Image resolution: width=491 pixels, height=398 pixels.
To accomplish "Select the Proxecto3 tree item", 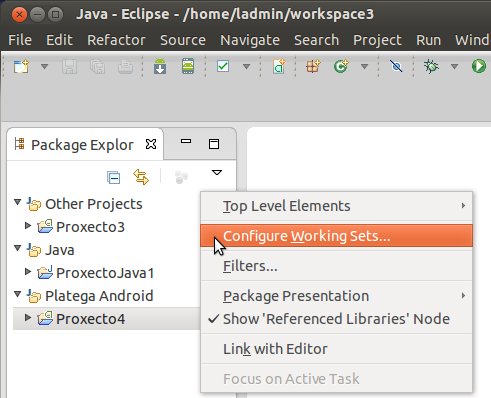I will point(90,227).
